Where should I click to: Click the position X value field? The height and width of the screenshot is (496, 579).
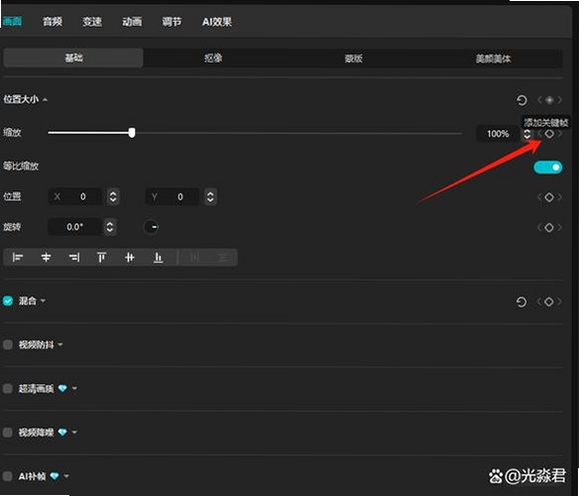pyautogui.click(x=75, y=197)
